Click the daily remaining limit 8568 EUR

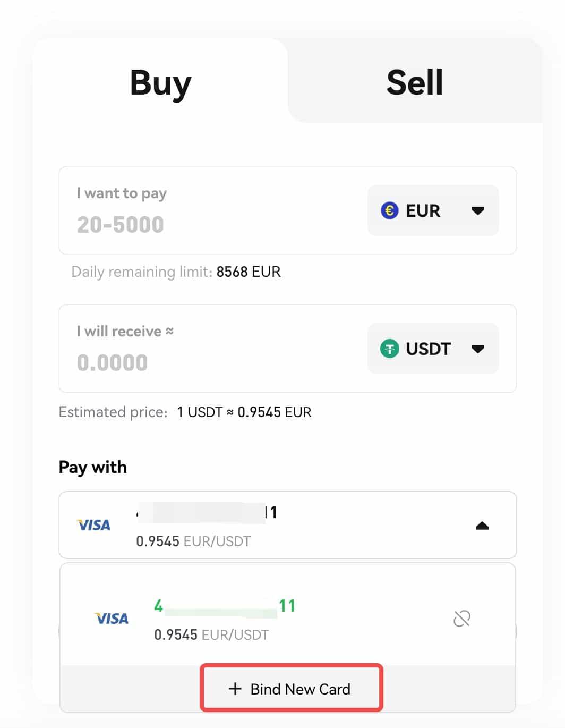249,272
